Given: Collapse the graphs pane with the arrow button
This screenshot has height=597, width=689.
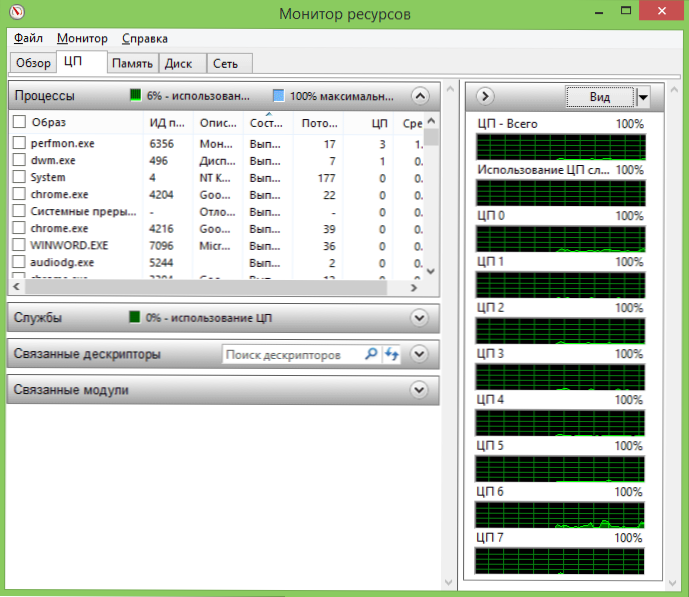Looking at the screenshot, I should (x=485, y=96).
